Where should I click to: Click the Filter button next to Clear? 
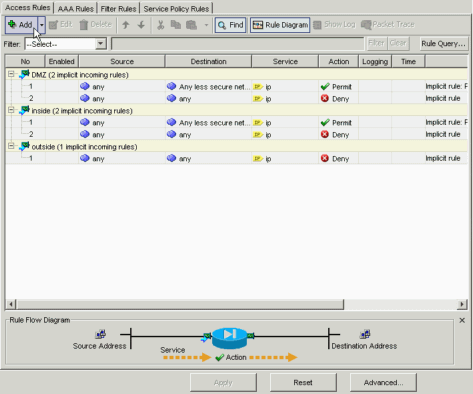coord(377,43)
